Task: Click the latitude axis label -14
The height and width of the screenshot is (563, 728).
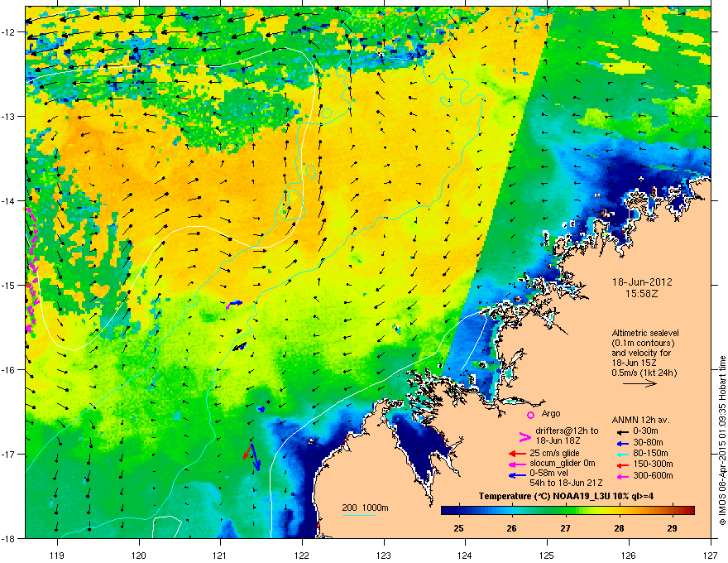Action: [x=8, y=200]
